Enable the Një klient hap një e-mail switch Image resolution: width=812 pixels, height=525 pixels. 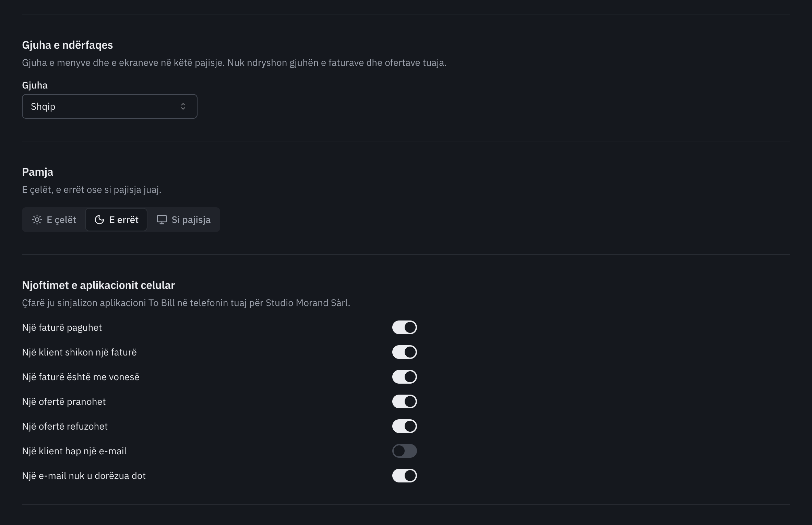405,451
